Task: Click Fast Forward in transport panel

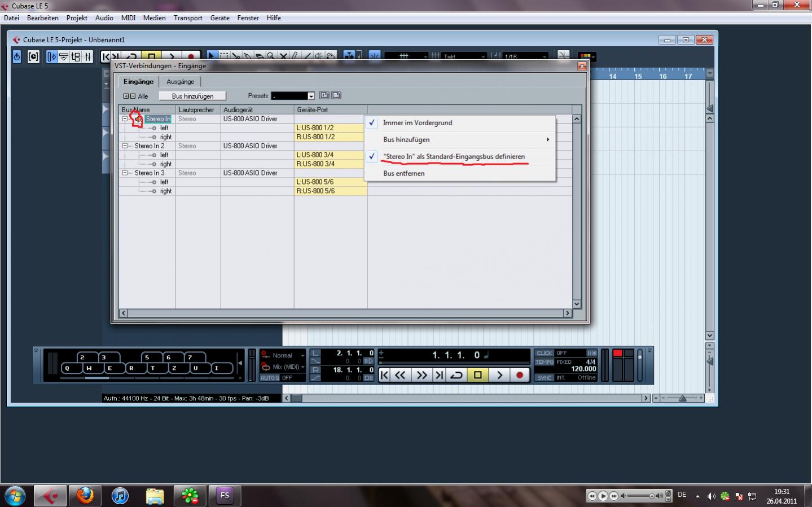Action: point(422,375)
